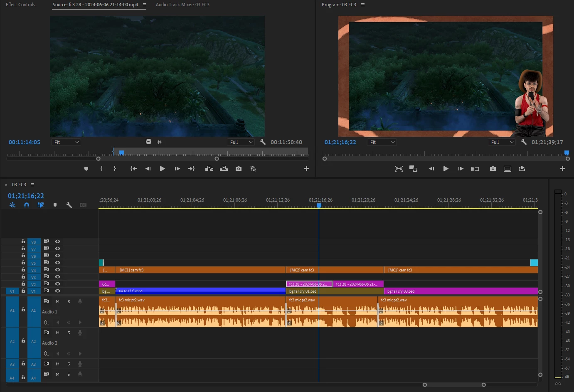Toggle sync lock on V3 track
Viewport: 574px width, 392px height.
tap(47, 277)
